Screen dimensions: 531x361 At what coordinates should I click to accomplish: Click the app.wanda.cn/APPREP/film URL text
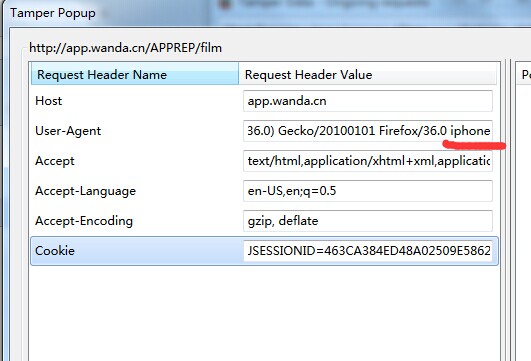point(125,48)
